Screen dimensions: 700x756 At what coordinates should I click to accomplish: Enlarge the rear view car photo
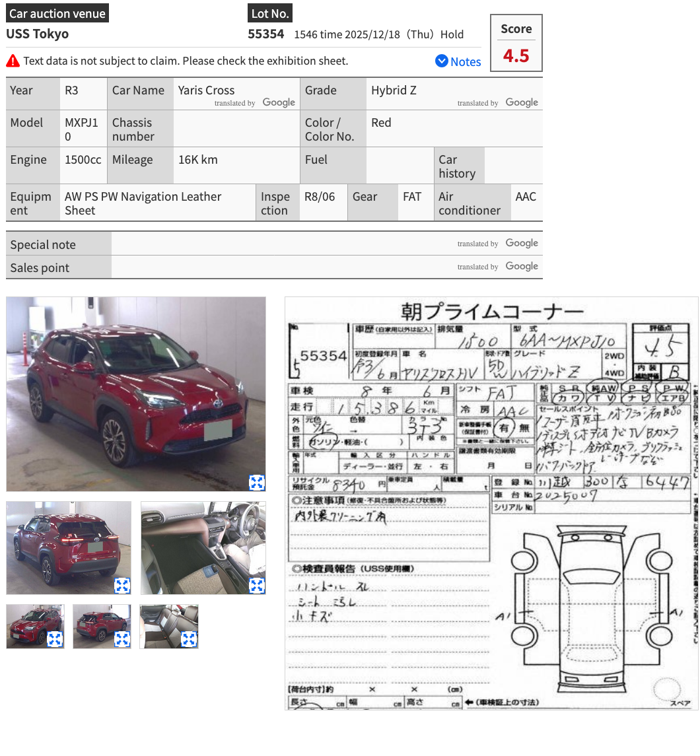pyautogui.click(x=123, y=586)
